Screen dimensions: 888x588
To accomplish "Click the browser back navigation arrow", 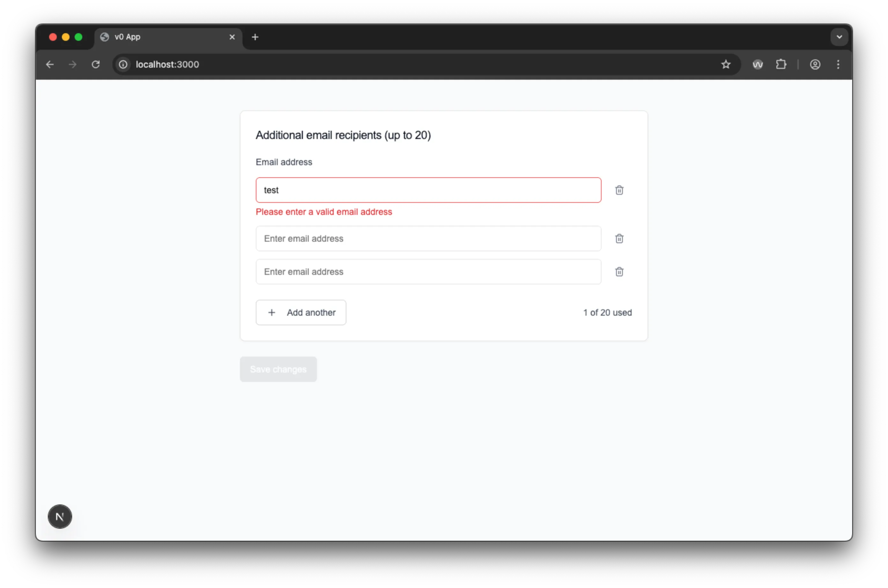I will (49, 64).
